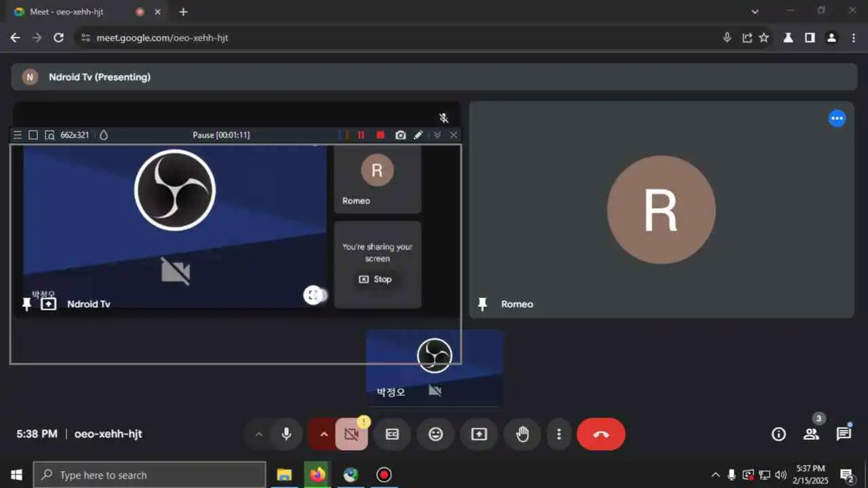
Task: Choose the region search capture icon
Action: 50,135
